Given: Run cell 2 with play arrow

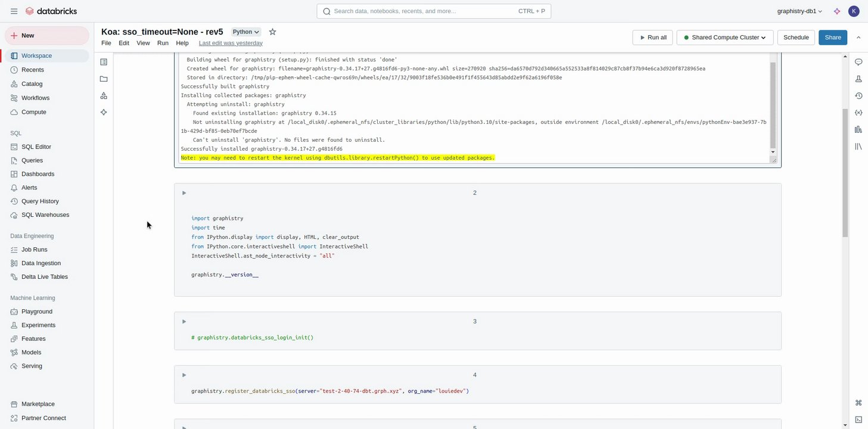Looking at the screenshot, I should pos(184,193).
